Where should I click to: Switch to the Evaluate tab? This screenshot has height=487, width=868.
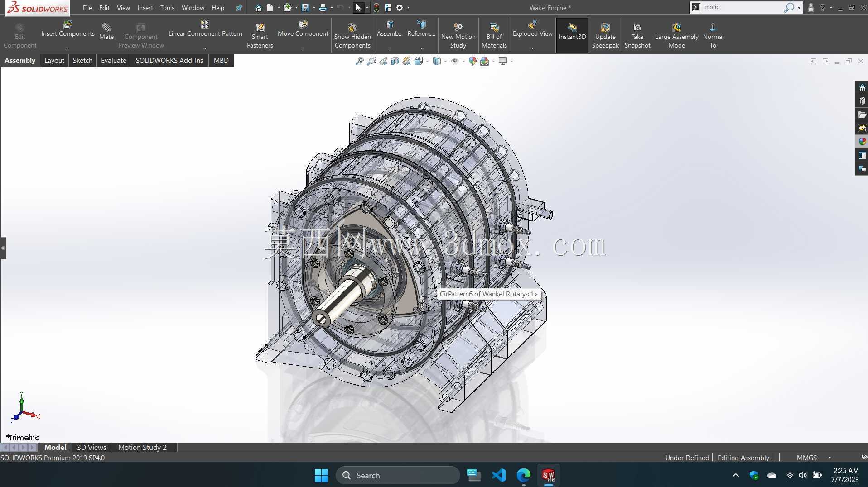coord(113,60)
